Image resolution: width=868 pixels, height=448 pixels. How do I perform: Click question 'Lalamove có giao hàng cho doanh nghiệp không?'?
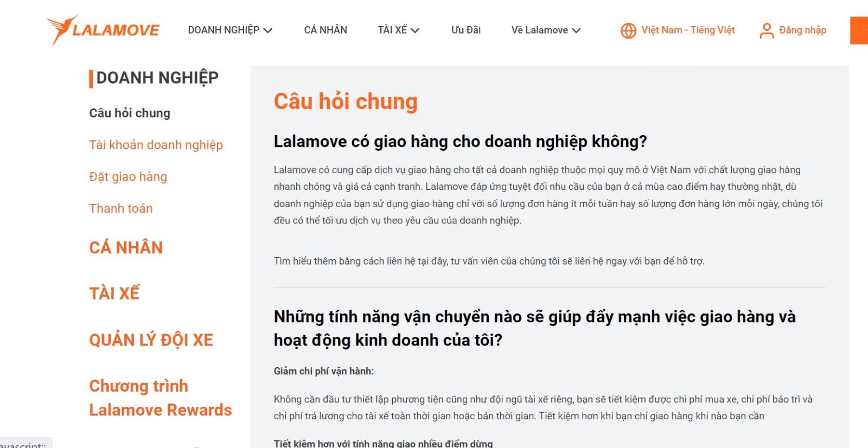(x=460, y=142)
